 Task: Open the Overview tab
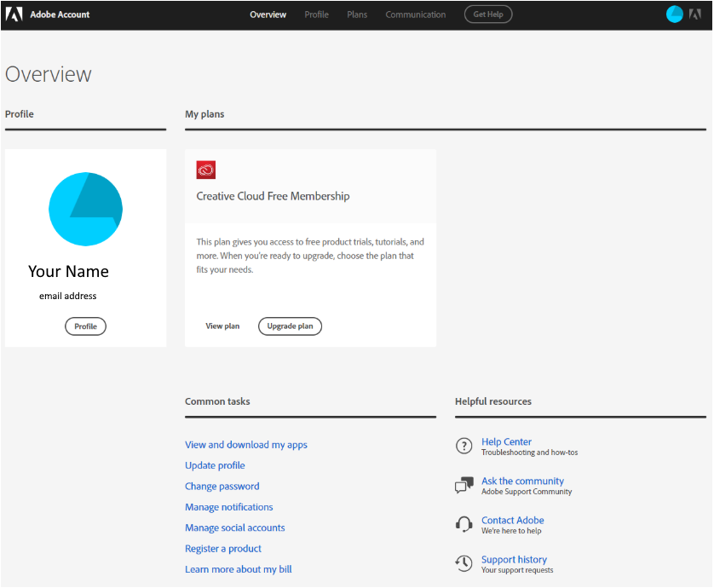268,14
